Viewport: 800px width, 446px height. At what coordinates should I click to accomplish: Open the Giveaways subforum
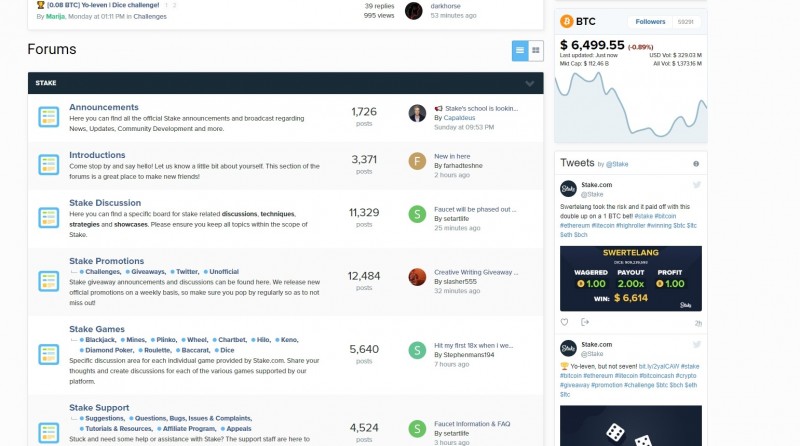pos(148,272)
